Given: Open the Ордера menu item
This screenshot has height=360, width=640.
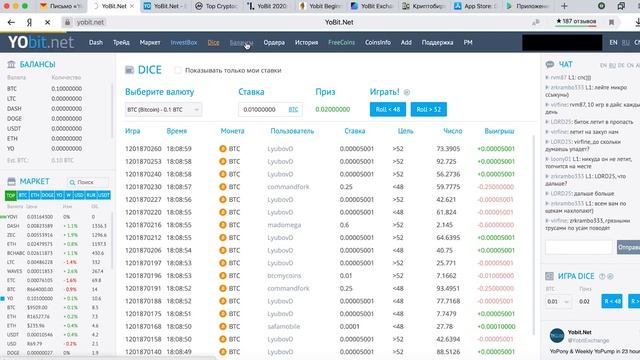Looking at the screenshot, I should 274,42.
